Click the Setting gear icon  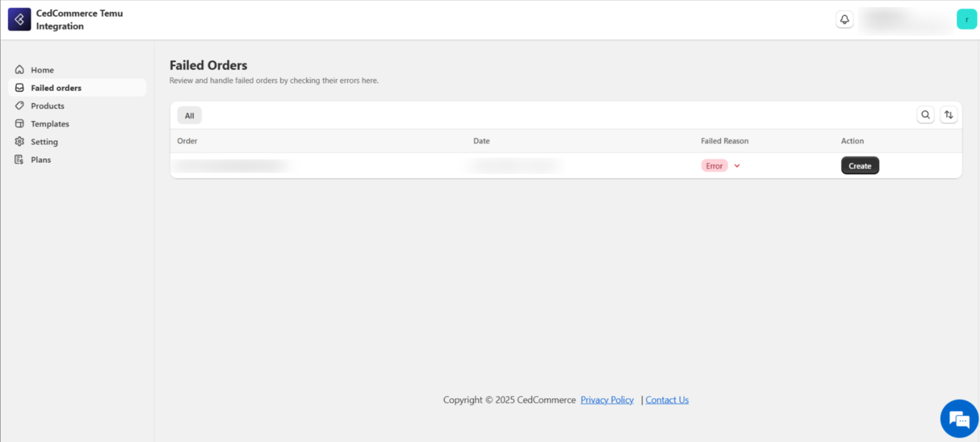click(19, 141)
